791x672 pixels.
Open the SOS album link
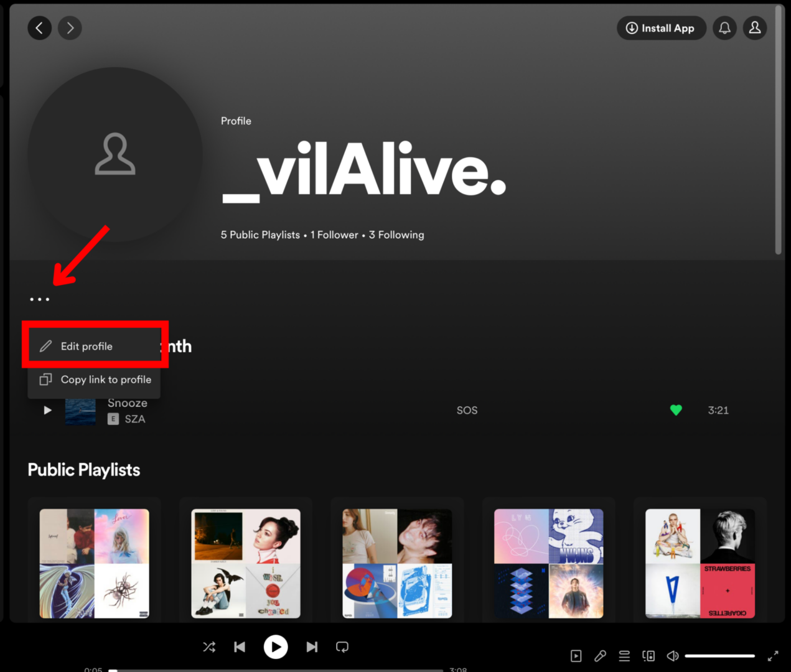pos(467,410)
